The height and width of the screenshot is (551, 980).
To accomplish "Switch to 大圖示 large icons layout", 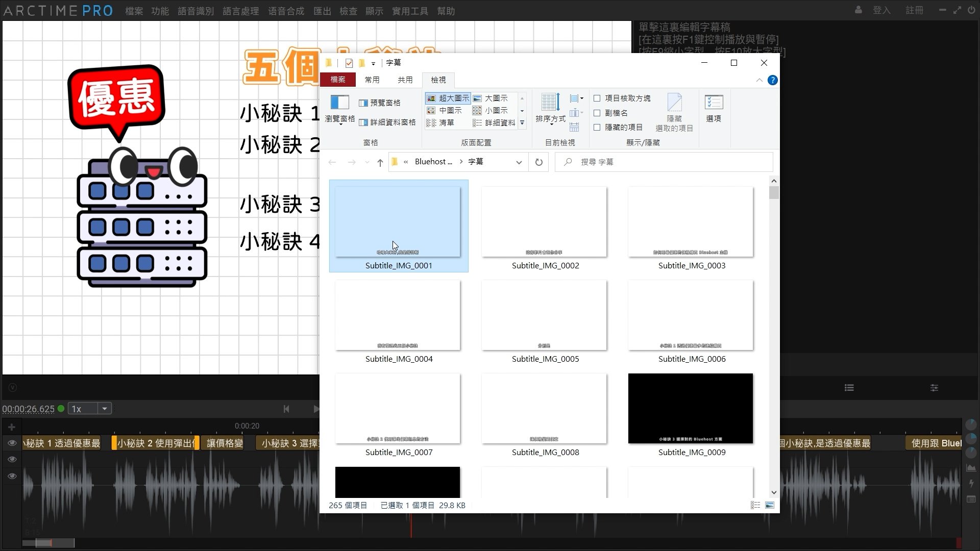I will (491, 98).
